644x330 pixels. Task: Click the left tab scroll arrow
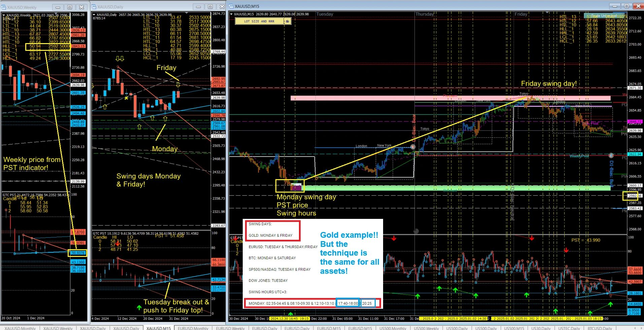click(x=636, y=328)
